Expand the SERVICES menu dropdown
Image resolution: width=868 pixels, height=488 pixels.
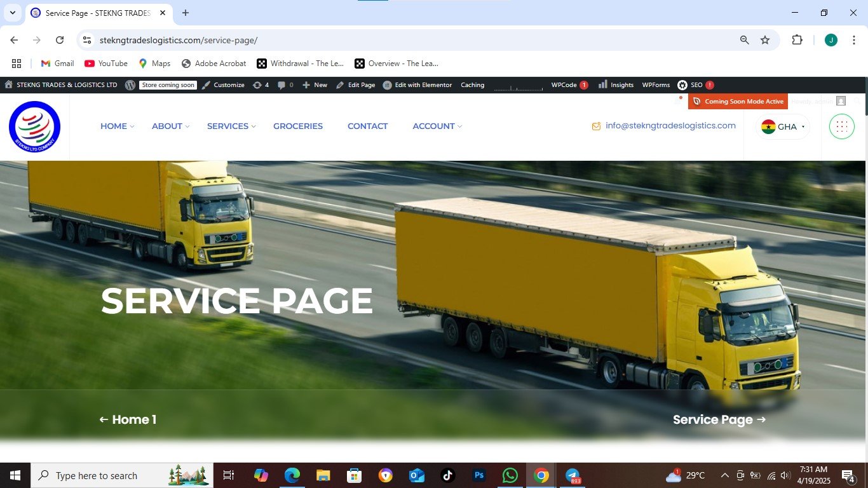pyautogui.click(x=231, y=126)
